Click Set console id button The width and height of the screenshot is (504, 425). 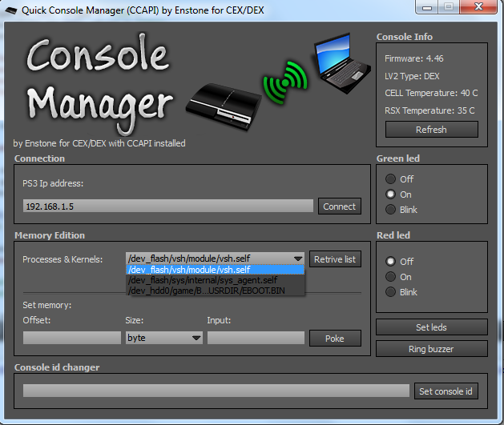[446, 391]
